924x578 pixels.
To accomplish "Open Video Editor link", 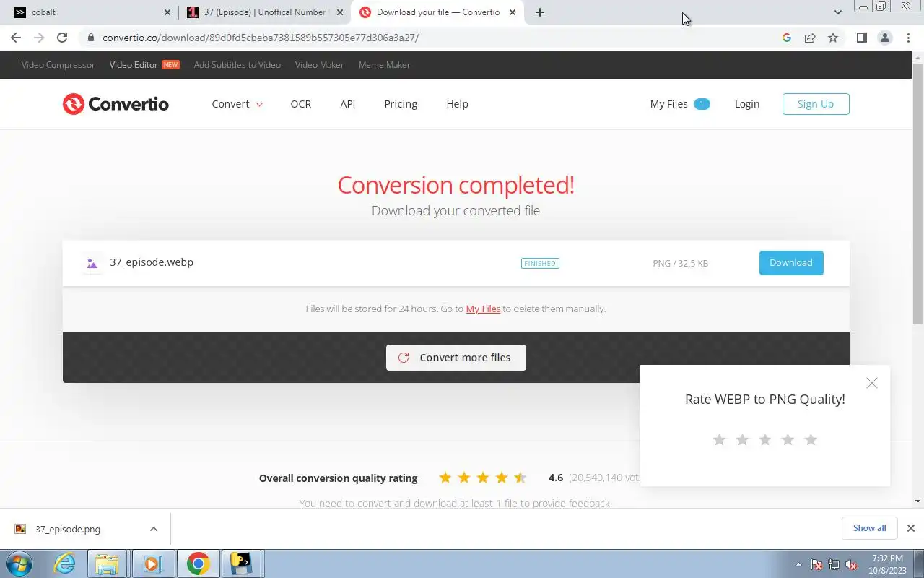I will pos(134,65).
